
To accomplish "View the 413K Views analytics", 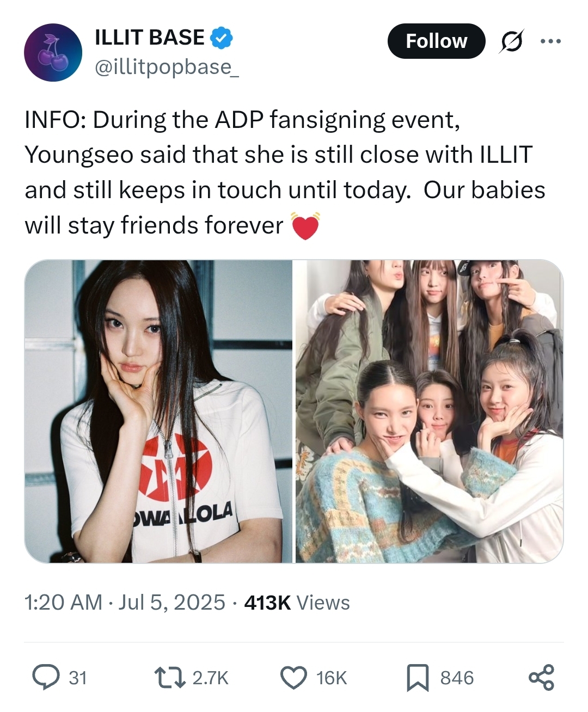I will coord(297,603).
